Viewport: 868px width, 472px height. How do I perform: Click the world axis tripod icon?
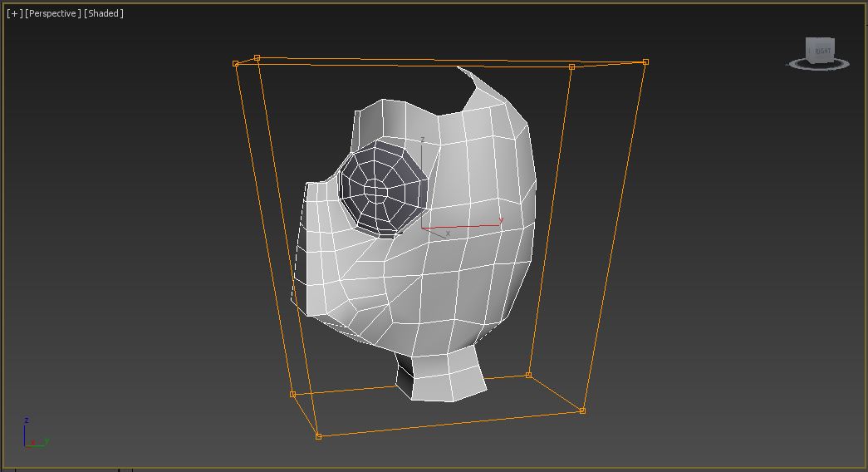click(x=33, y=435)
